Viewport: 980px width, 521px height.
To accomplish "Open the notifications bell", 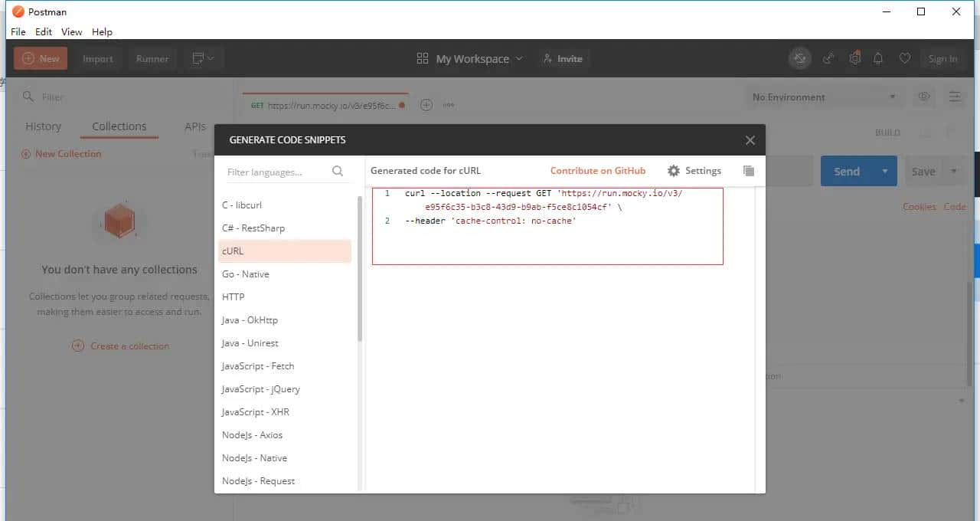I will pos(878,58).
